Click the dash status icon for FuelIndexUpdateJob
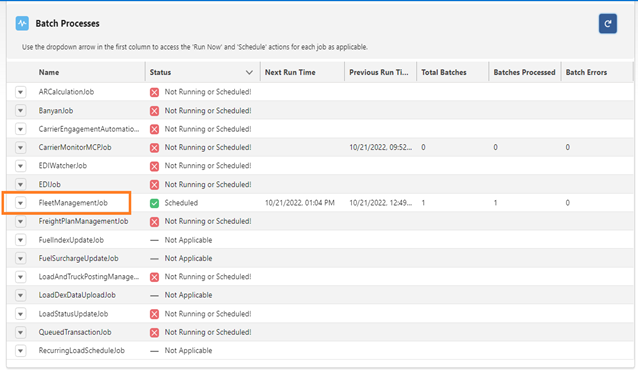 [154, 240]
